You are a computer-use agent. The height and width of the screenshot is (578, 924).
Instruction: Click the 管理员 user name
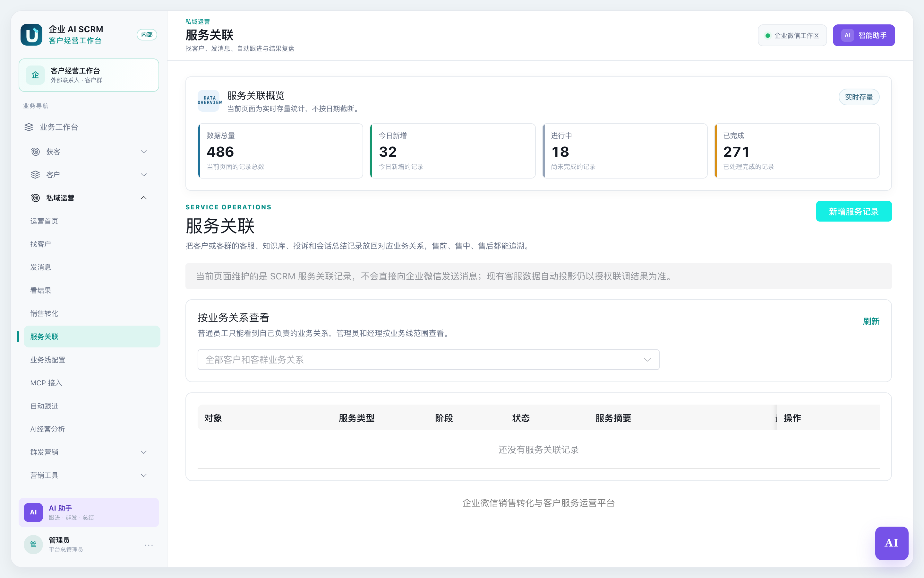59,540
